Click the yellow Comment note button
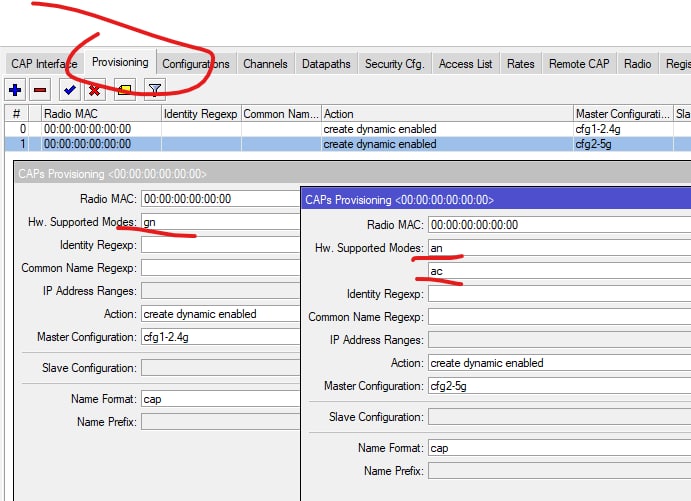The image size is (691, 501). click(x=125, y=90)
